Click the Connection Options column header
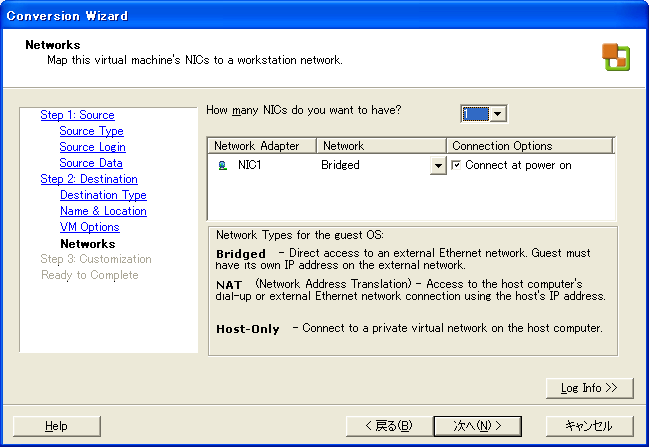This screenshot has height=447, width=649. click(529, 146)
